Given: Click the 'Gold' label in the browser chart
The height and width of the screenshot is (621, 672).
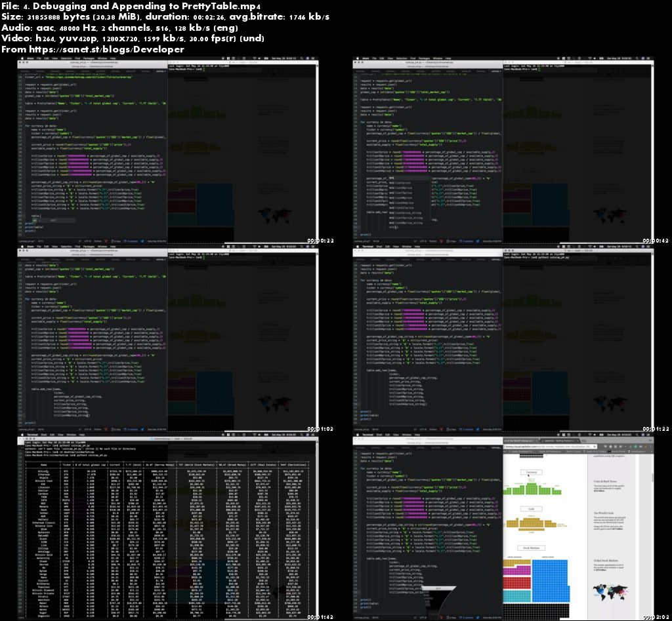Looking at the screenshot, I should [532, 509].
